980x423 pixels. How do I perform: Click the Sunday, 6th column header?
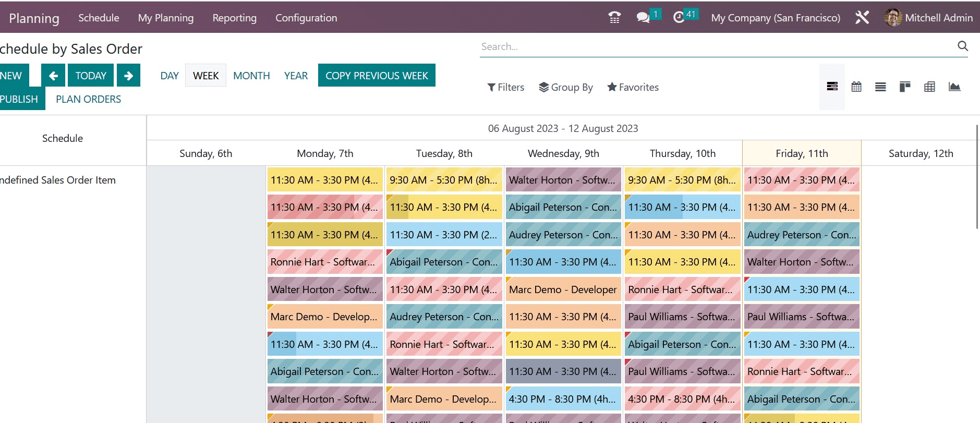tap(206, 153)
